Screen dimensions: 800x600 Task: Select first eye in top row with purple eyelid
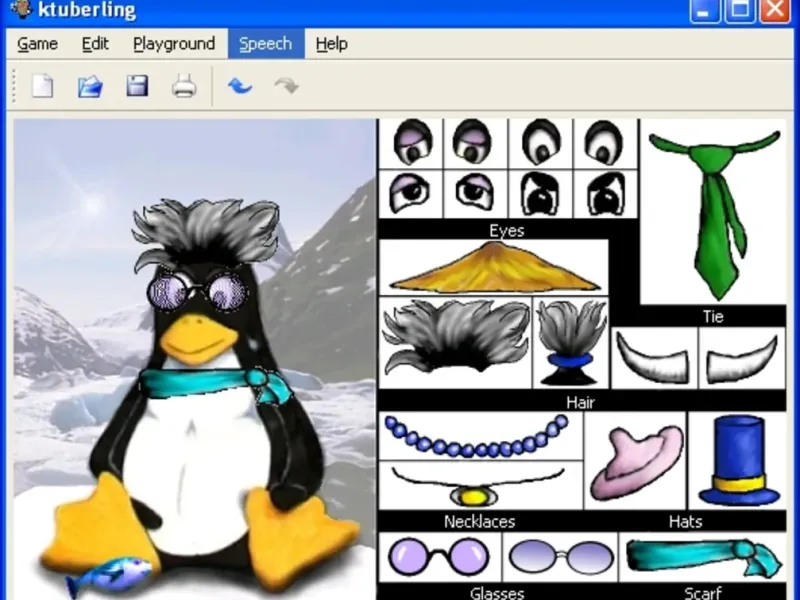[x=412, y=143]
